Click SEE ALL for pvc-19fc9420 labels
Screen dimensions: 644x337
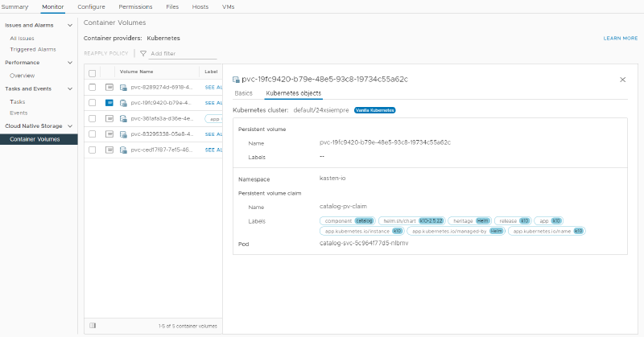click(213, 103)
